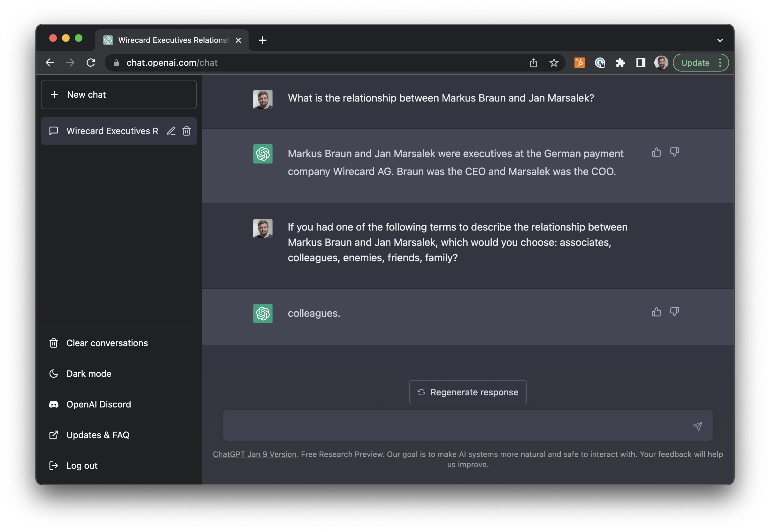
Task: Expand the tab search chevron
Action: (x=720, y=40)
